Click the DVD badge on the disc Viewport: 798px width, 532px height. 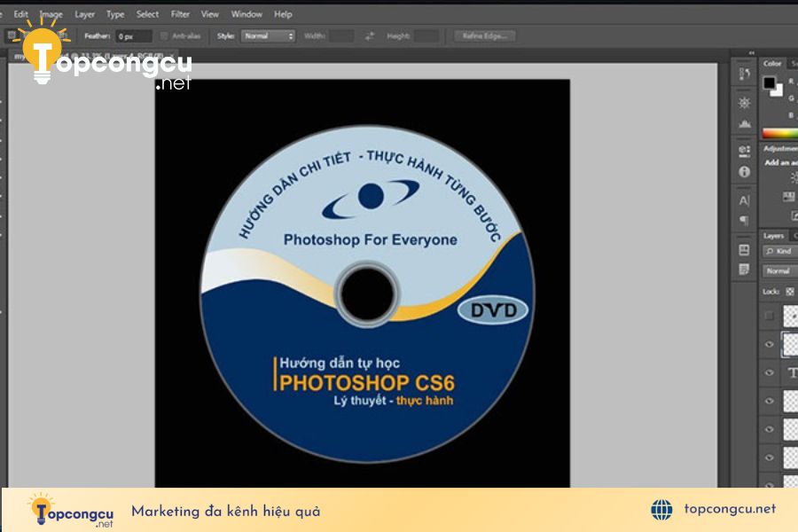(493, 310)
